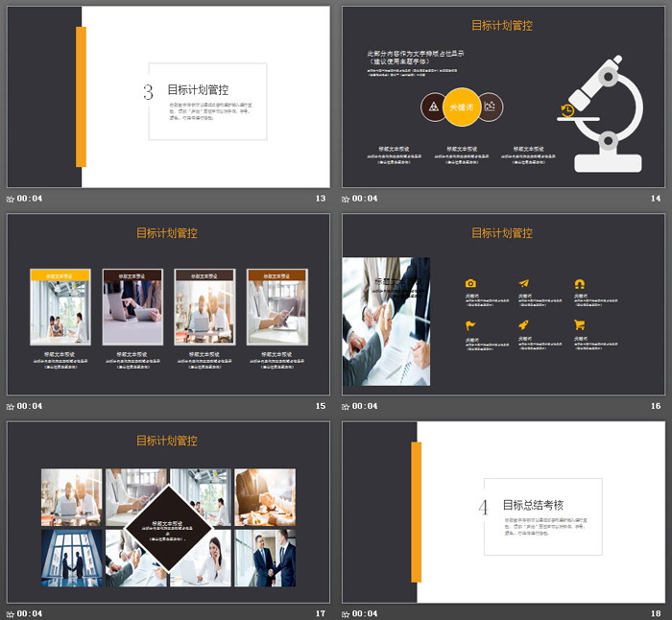Click the dark diamond text box on slide 17

point(168,528)
